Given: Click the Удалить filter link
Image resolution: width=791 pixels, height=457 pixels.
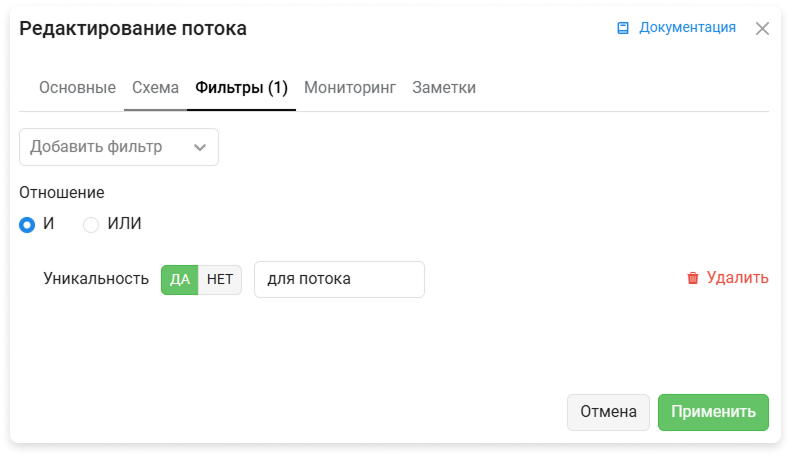Looking at the screenshot, I should click(x=738, y=278).
